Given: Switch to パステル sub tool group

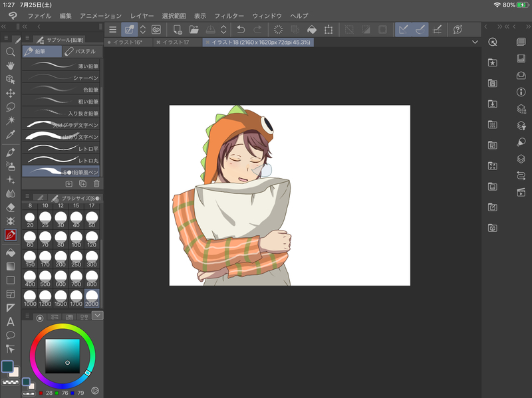Looking at the screenshot, I should click(x=80, y=51).
